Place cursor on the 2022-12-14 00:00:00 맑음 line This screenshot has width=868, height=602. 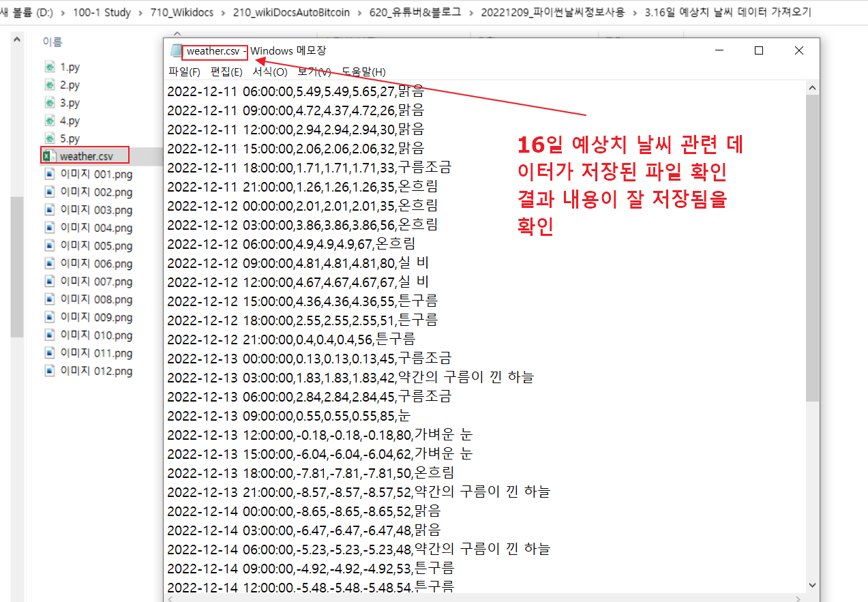(303, 511)
